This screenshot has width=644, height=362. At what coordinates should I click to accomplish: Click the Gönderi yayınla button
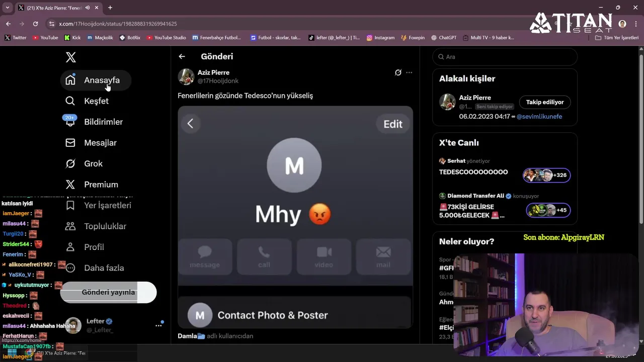108,292
